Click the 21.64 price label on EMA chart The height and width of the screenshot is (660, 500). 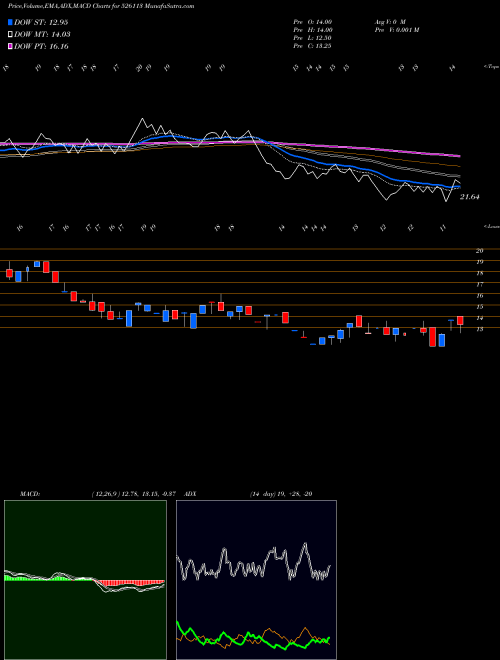[470, 197]
